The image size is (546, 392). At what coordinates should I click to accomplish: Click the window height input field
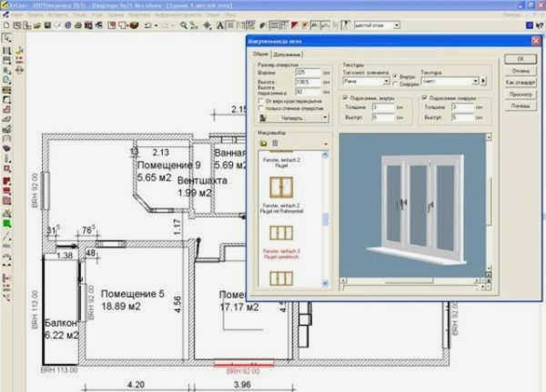click(x=308, y=82)
